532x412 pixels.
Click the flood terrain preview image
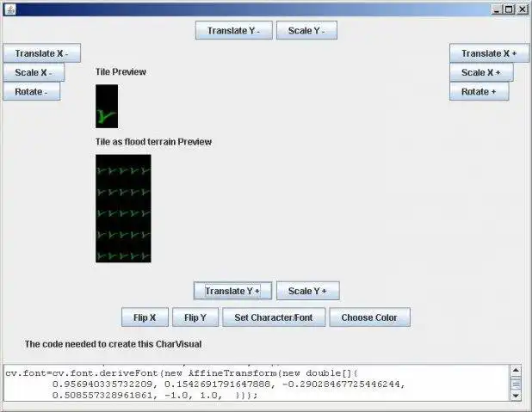[x=123, y=208]
